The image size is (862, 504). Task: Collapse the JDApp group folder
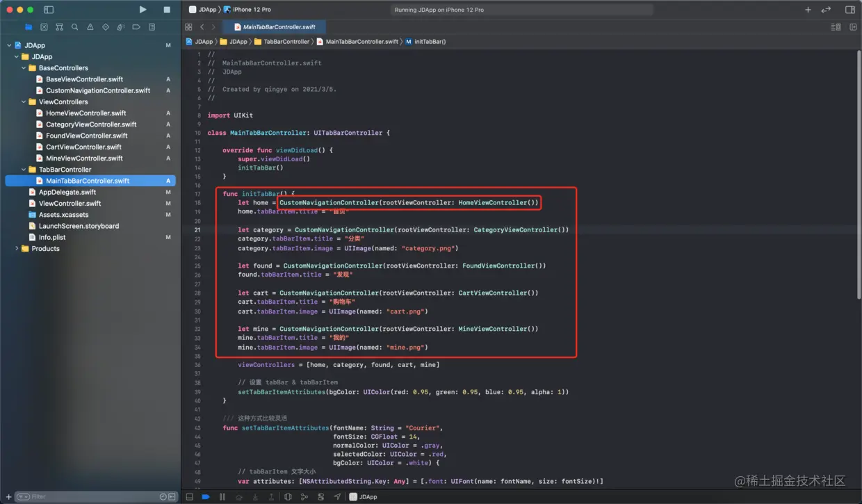coord(17,56)
